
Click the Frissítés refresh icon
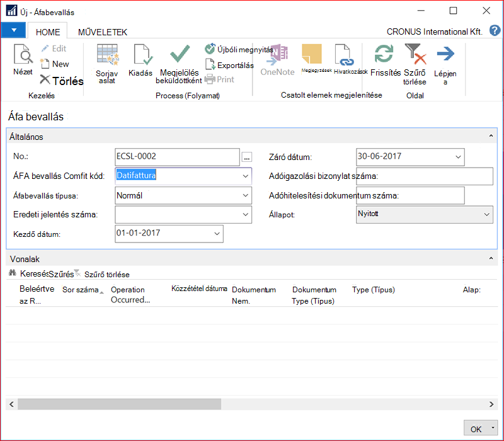[x=384, y=54]
